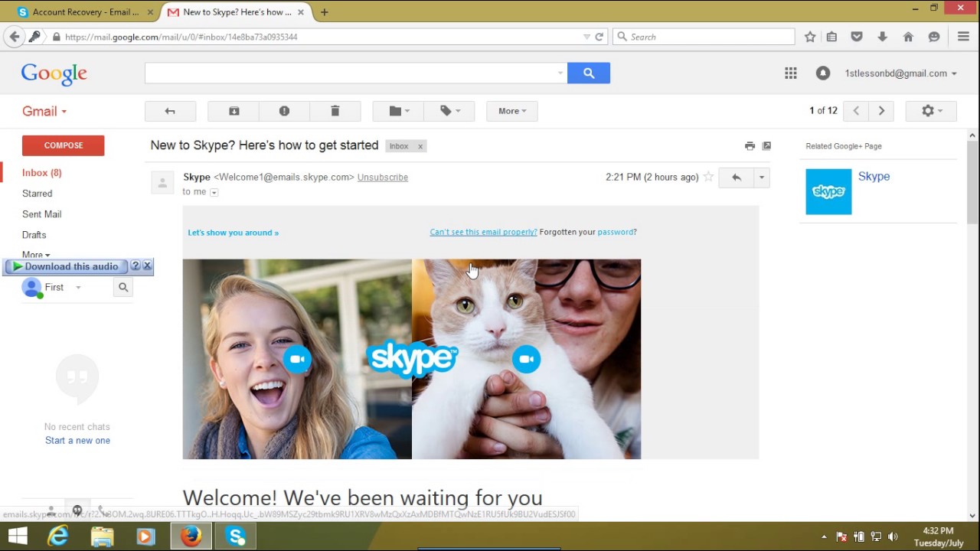Expand the More labels list

point(36,255)
